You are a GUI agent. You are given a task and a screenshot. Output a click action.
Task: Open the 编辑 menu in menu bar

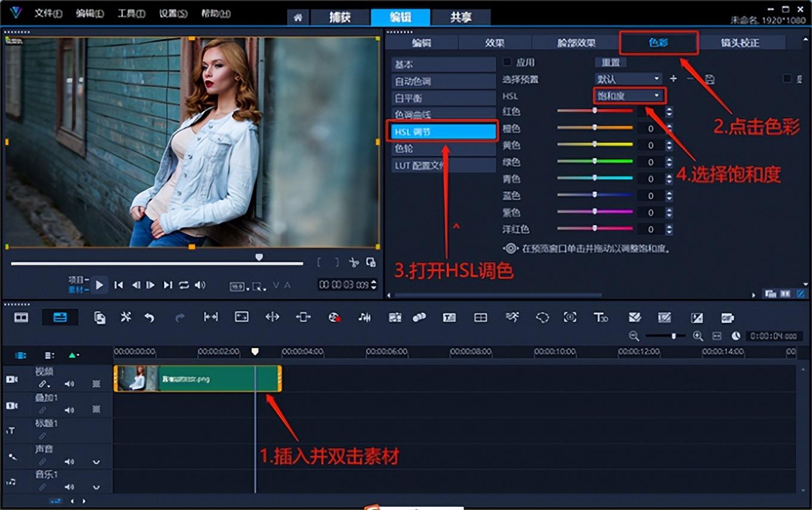pos(90,13)
